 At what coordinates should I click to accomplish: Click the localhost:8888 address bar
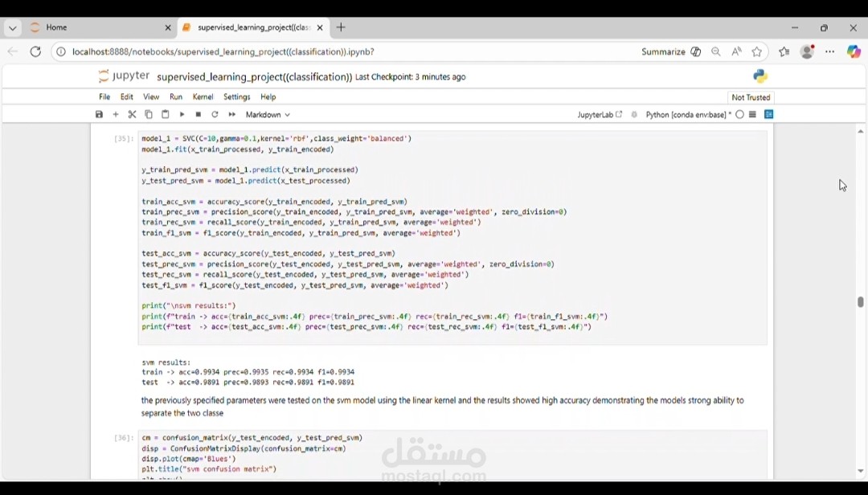[x=223, y=51]
